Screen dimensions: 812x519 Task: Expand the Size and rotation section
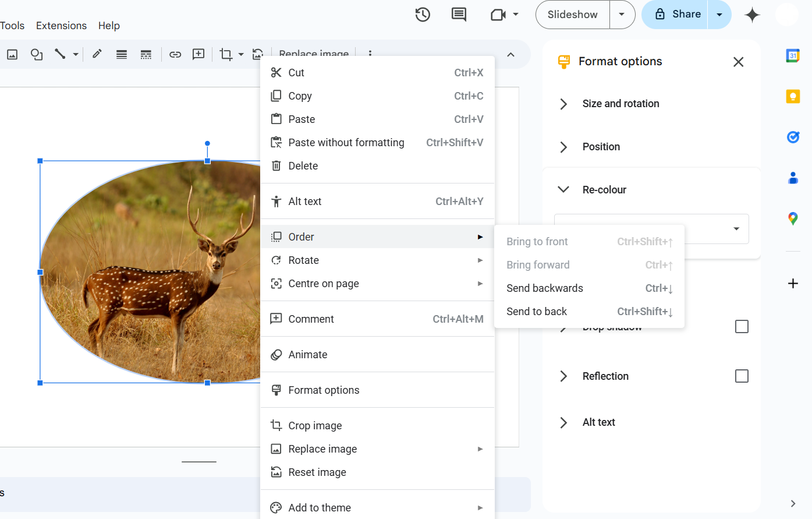(620, 104)
